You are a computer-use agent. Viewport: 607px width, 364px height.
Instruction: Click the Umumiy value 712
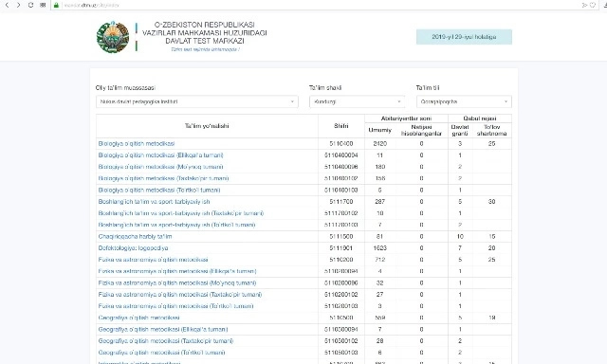[x=379, y=260]
